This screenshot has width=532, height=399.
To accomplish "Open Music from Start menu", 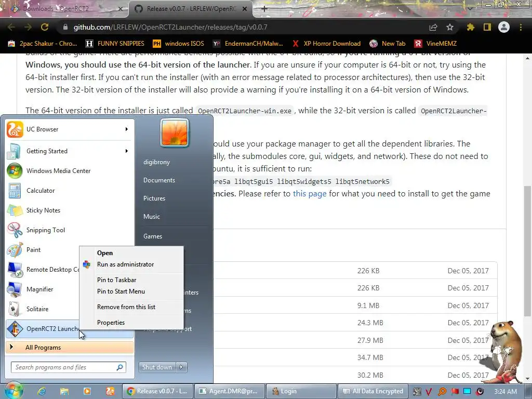I will 151,217.
